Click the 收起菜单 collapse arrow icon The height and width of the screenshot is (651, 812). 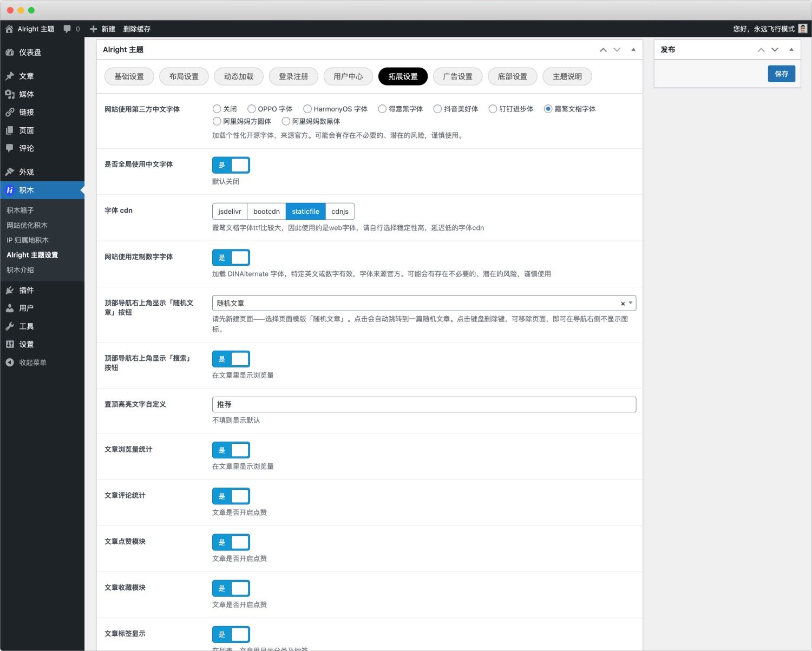point(10,363)
